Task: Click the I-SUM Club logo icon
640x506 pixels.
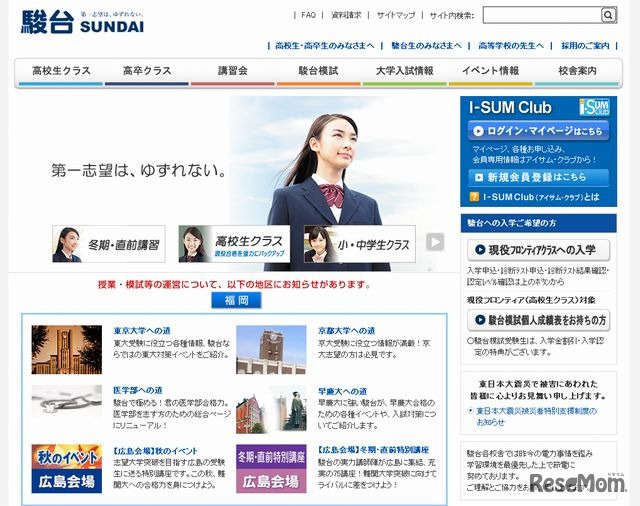Action: 594,107
